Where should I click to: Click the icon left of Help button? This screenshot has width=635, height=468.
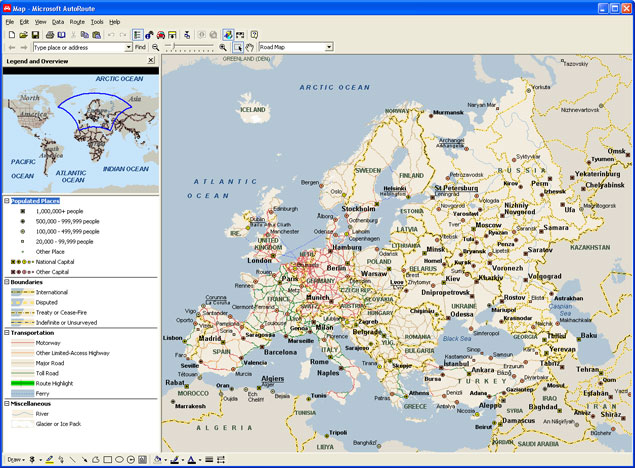(240, 35)
